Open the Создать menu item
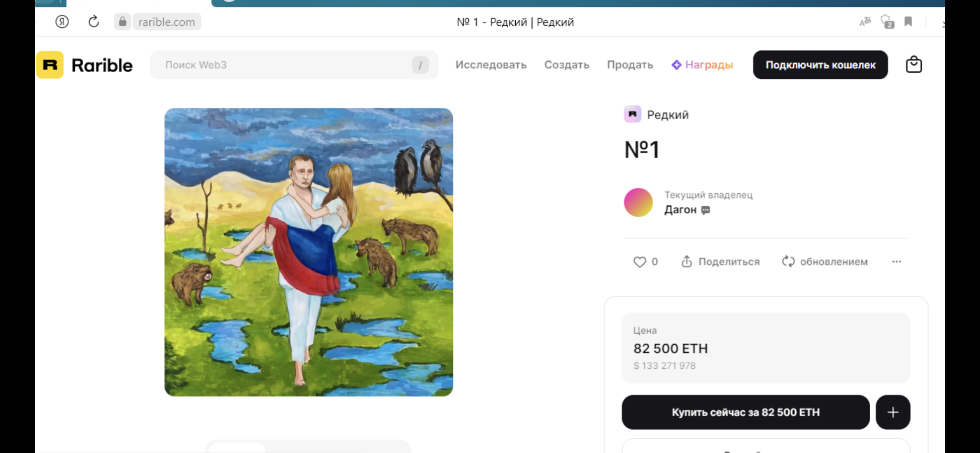The height and width of the screenshot is (453, 980). [x=567, y=65]
